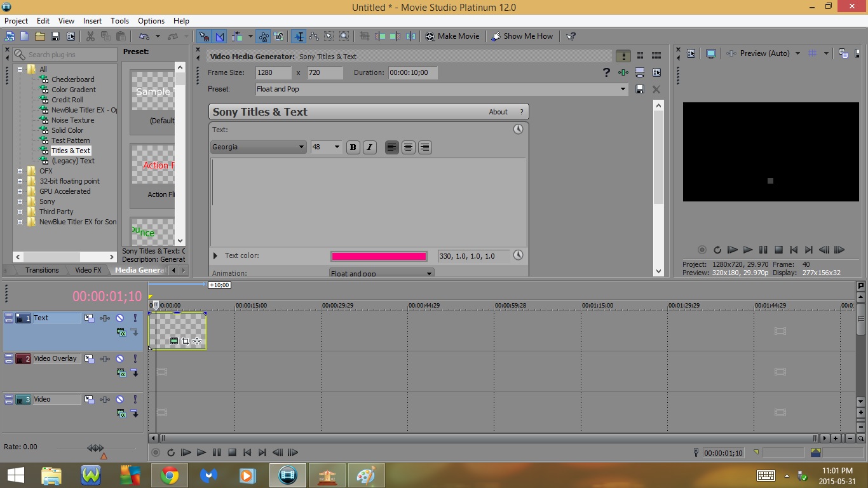868x488 pixels.
Task: Click the About button in Titles & Text
Action: pyautogui.click(x=498, y=112)
